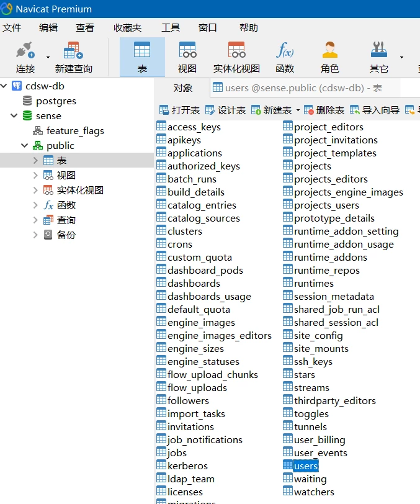Switch to the View (视图) toolbar button

click(x=187, y=57)
